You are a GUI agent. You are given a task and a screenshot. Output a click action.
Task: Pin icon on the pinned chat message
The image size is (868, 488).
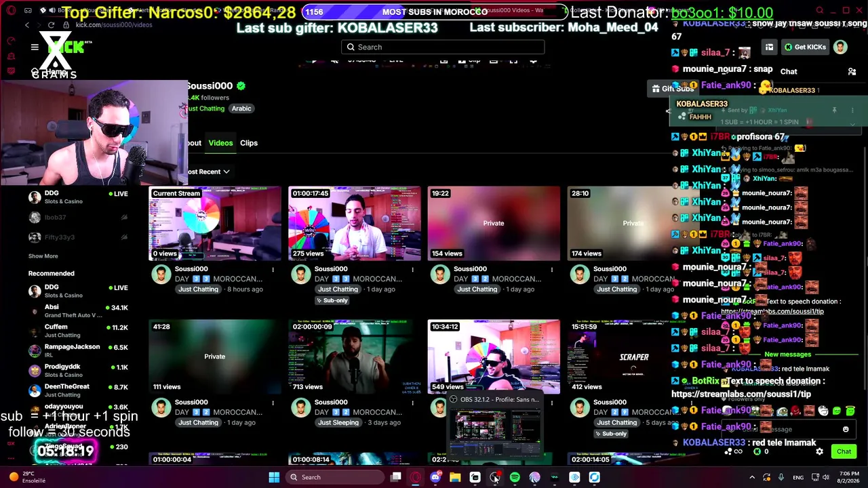click(x=834, y=110)
